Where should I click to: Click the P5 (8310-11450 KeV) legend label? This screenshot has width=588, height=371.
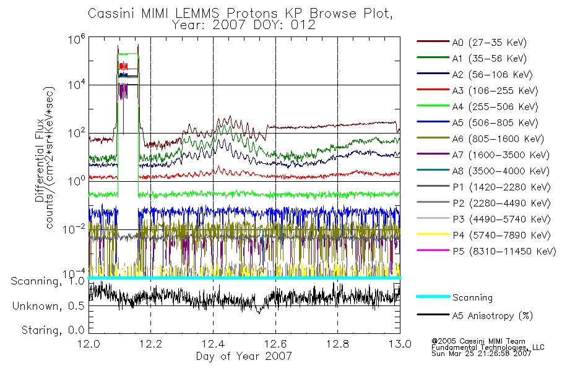(504, 251)
